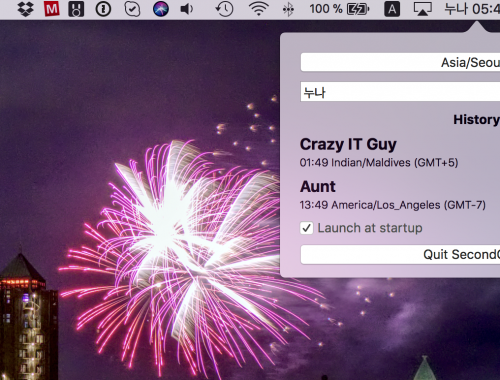Open the input source A icon
Image resolution: width=500 pixels, height=380 pixels.
tap(392, 9)
